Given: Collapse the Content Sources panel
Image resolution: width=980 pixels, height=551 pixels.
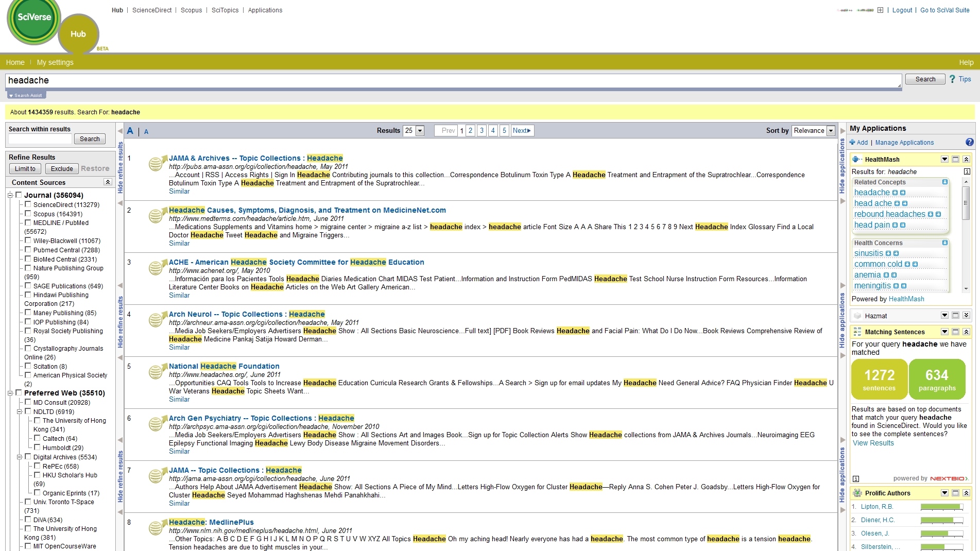Looking at the screenshot, I should tap(108, 182).
